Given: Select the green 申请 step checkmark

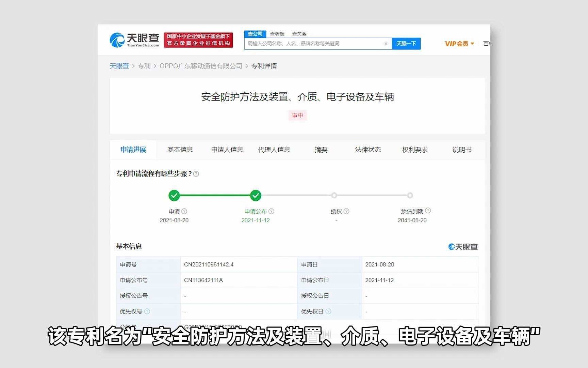Looking at the screenshot, I should [174, 196].
